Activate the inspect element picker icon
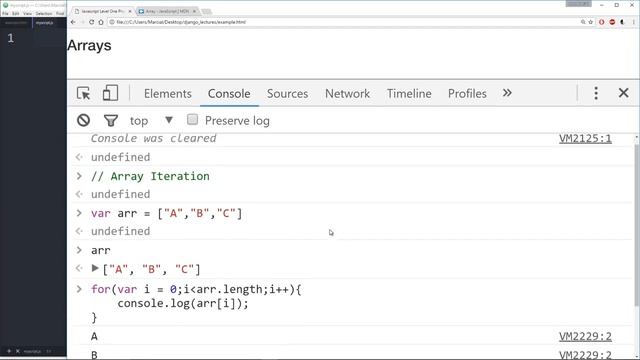The image size is (640, 360). coord(84,93)
